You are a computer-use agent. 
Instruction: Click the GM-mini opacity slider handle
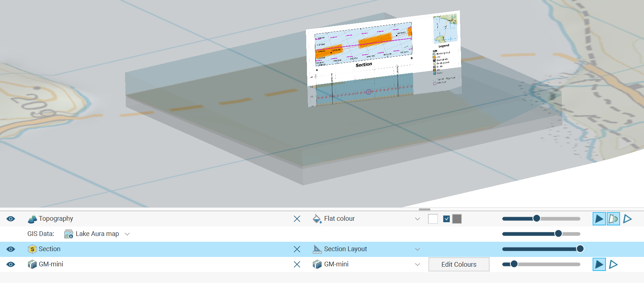pyautogui.click(x=514, y=264)
